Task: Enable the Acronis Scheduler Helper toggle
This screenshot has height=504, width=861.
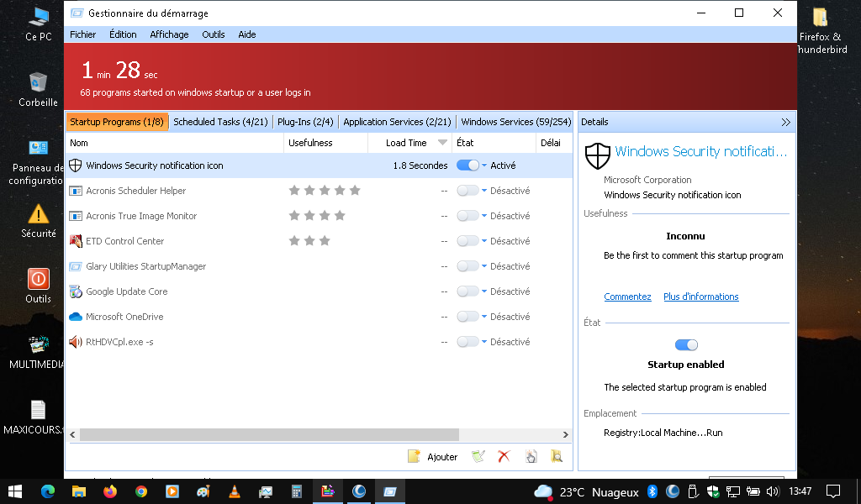Action: [x=467, y=191]
